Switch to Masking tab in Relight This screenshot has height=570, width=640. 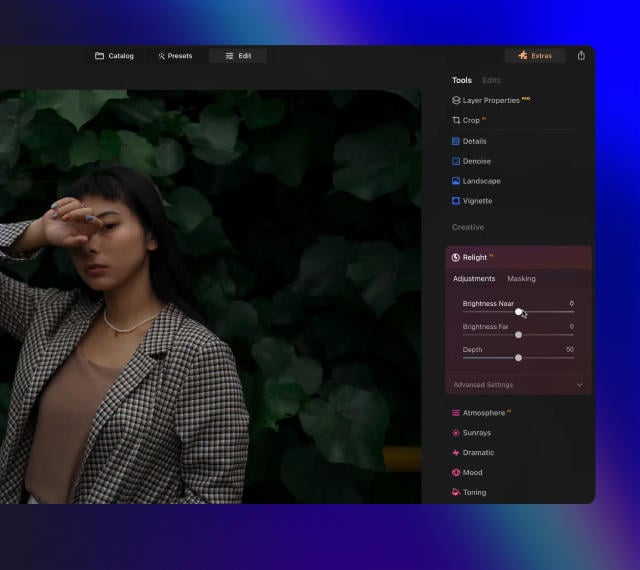[521, 279]
